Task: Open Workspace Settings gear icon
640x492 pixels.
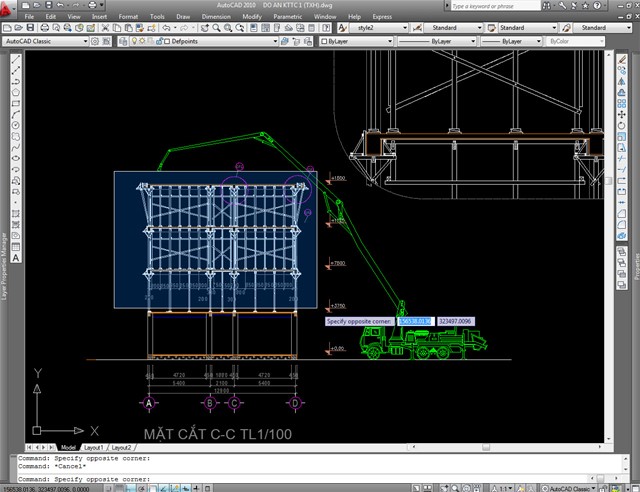Action: 95,41
